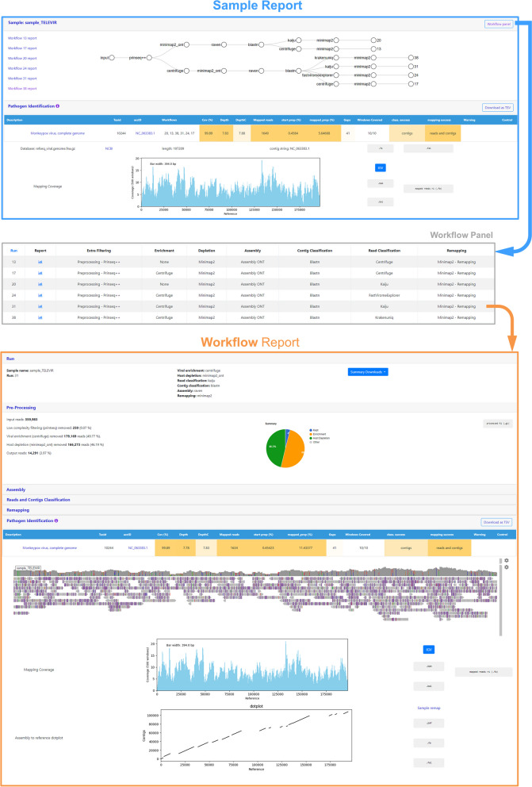This screenshot has width=532, height=787.
Task: Expand Reads and Contigs Classification section
Action: (x=38, y=500)
